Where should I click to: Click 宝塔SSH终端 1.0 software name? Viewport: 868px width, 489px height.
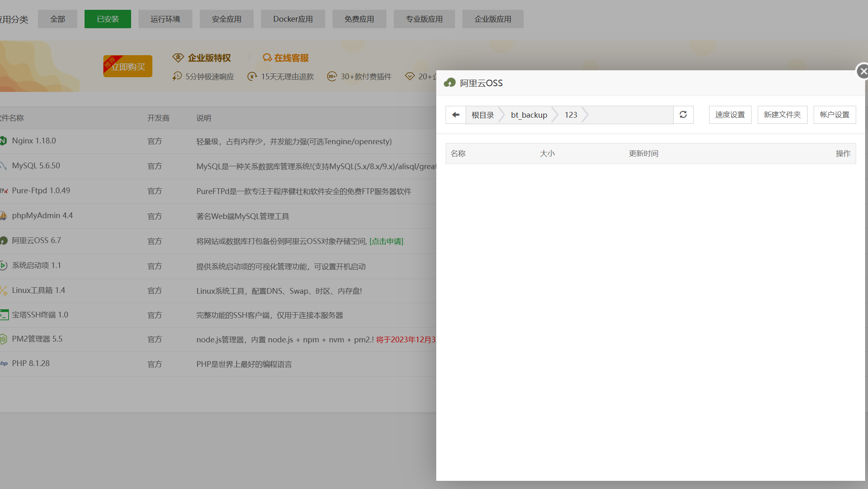click(40, 315)
